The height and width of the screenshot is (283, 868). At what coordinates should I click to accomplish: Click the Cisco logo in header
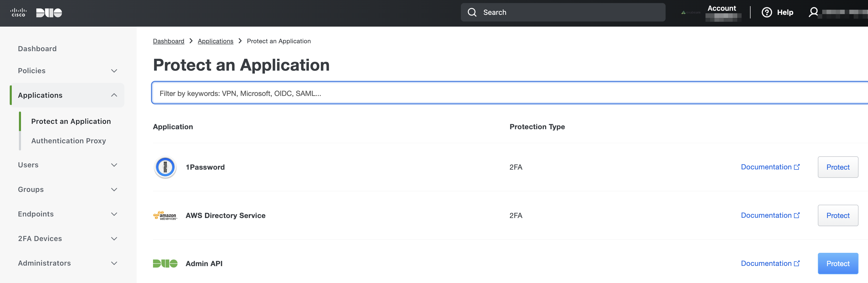click(x=18, y=13)
